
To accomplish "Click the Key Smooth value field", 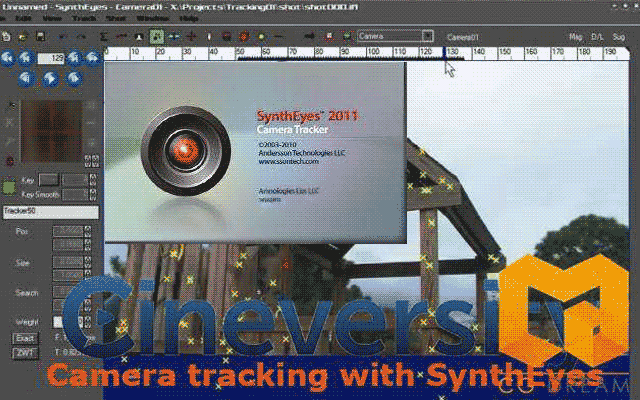I will pos(75,195).
